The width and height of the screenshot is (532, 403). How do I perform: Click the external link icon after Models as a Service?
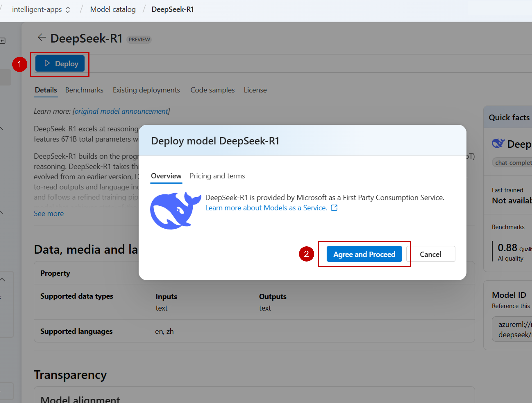pos(334,208)
